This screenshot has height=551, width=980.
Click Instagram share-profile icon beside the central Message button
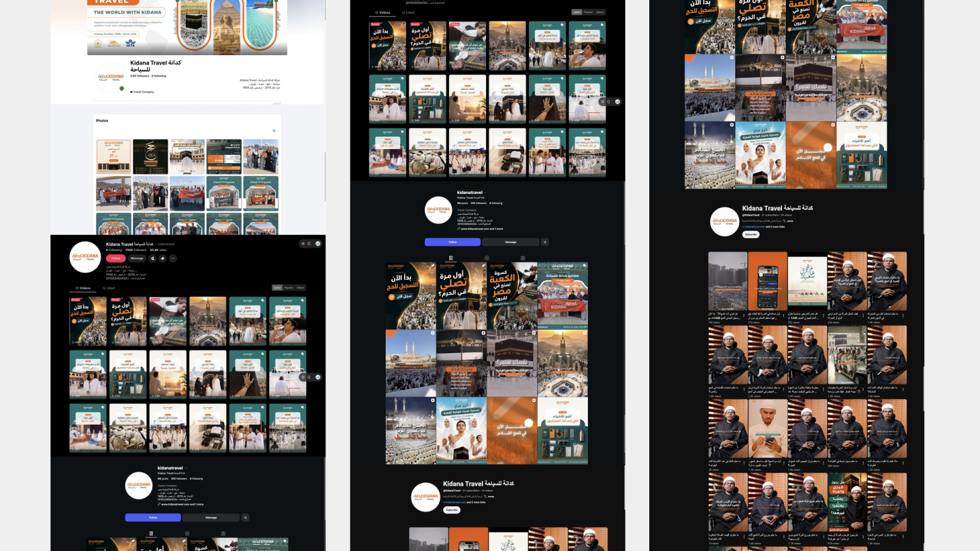(x=545, y=242)
